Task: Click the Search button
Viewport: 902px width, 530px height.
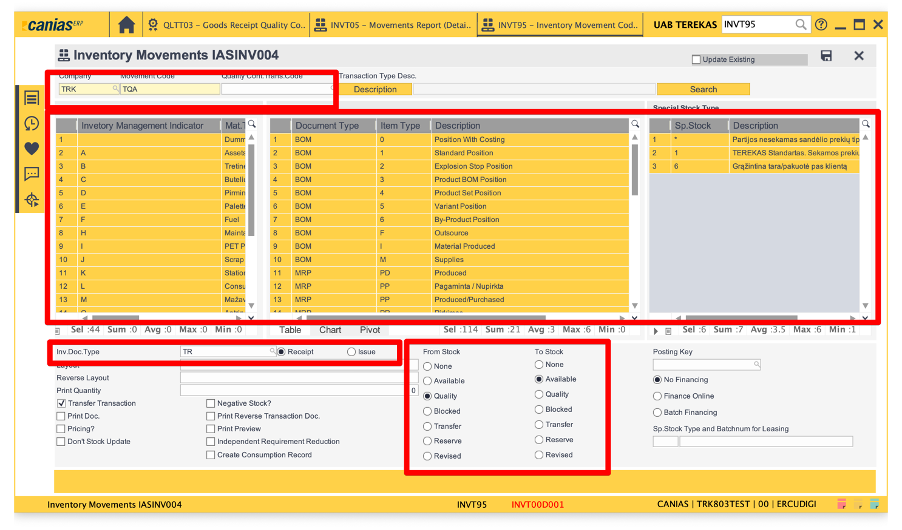Action: pos(703,89)
